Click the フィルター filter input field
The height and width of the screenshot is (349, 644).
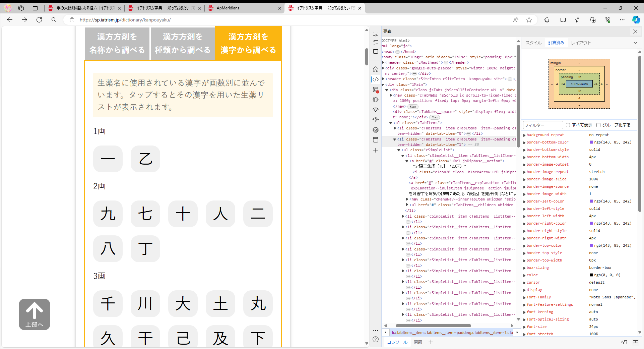pos(543,125)
